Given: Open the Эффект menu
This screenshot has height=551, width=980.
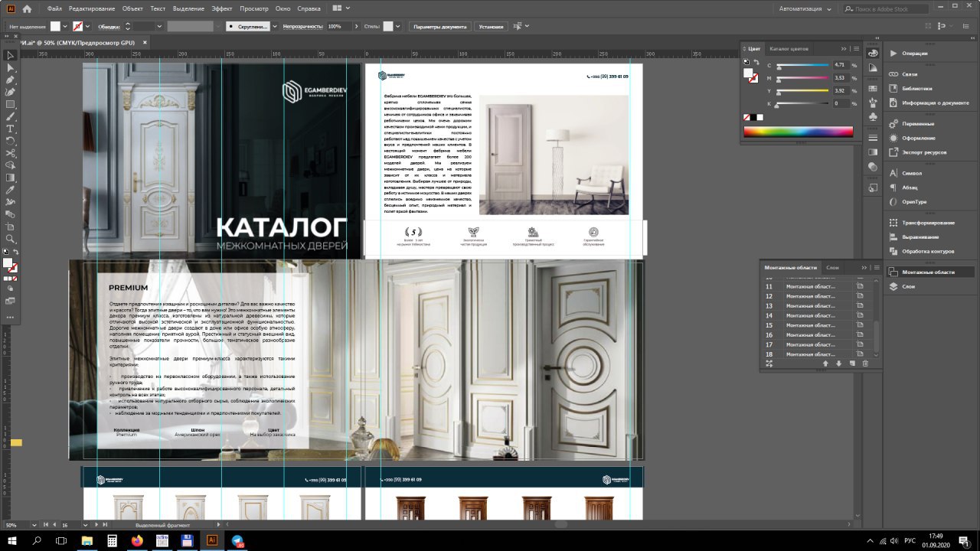Looking at the screenshot, I should 222,8.
